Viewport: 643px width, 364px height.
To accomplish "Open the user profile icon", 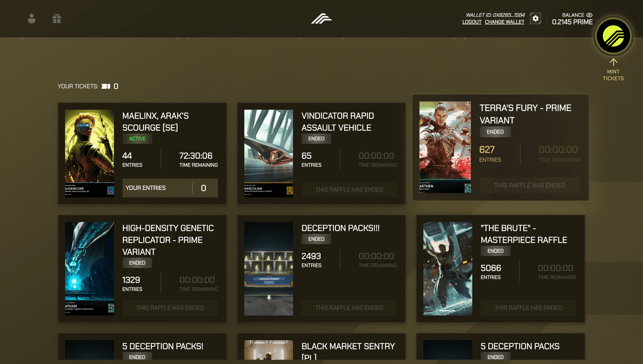I will 31,18.
